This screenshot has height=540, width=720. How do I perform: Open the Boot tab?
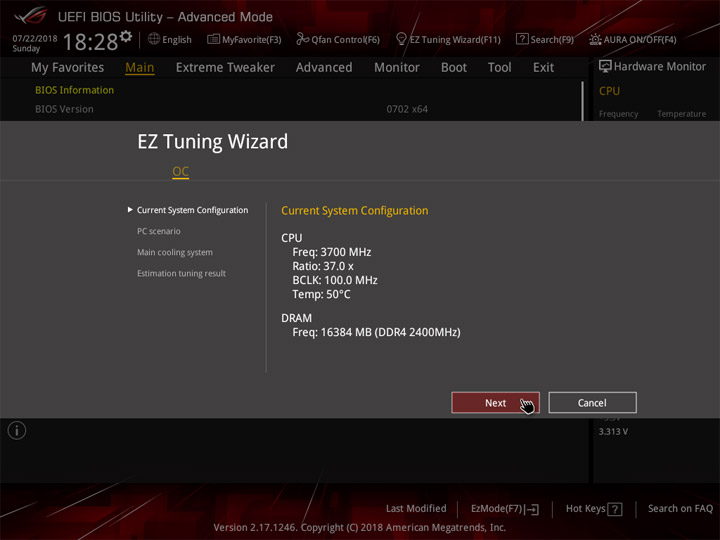tap(454, 68)
